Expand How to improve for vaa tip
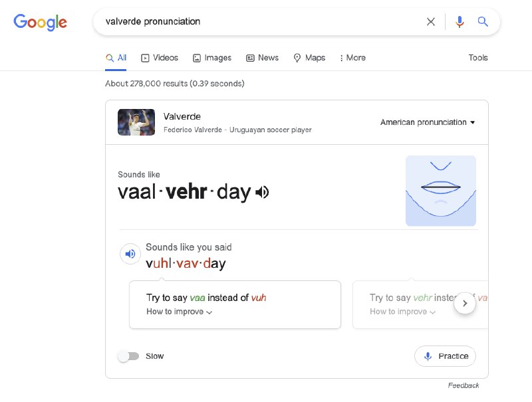532x402 pixels. tap(179, 312)
